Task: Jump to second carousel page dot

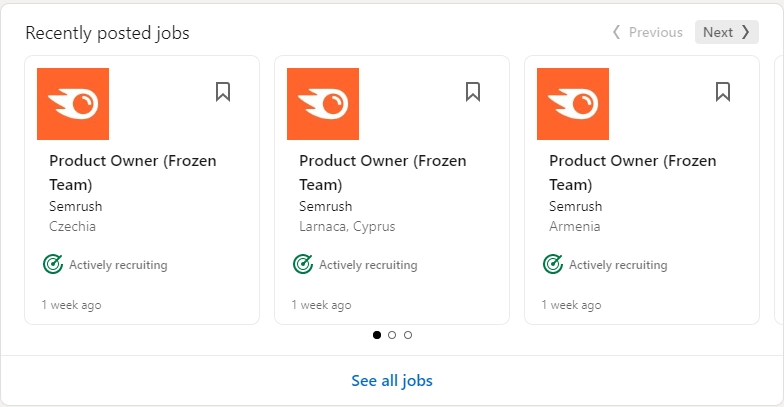Action: coord(392,335)
